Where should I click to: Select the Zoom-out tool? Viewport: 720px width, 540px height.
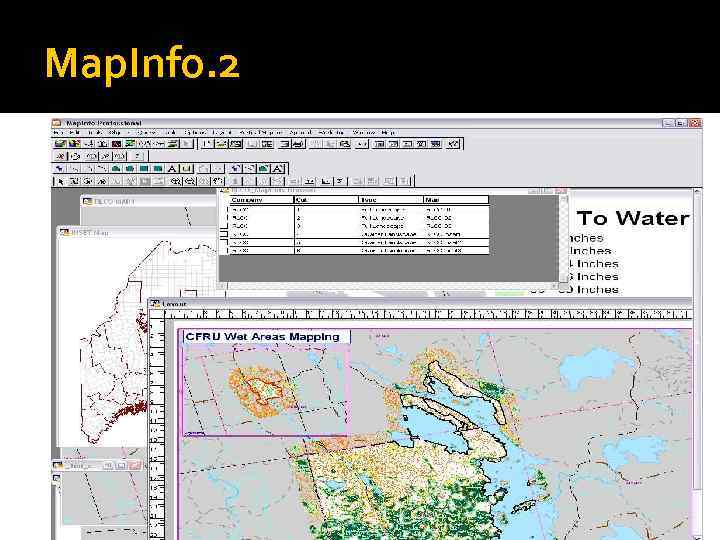point(190,181)
